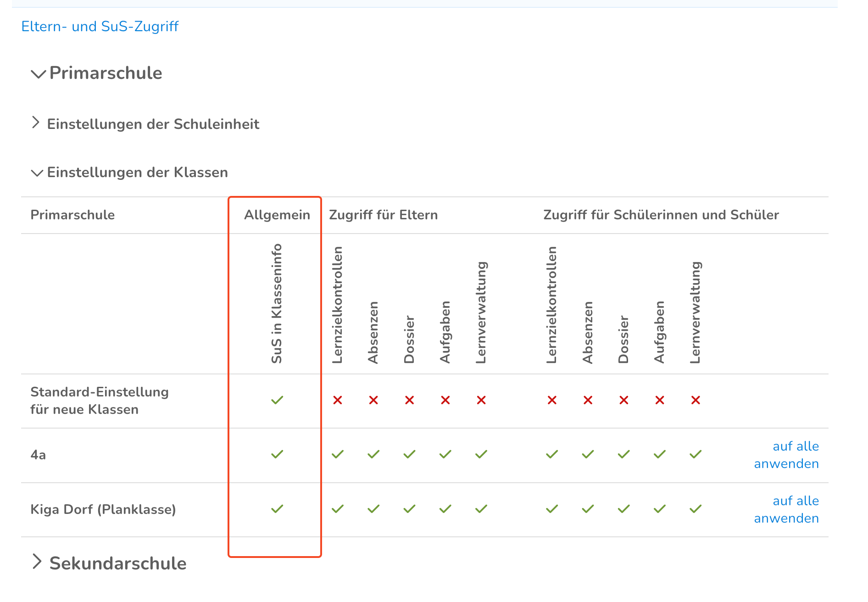
Task: Toggle Eltern Absenzen for Standard-Einstellung
Action: [373, 400]
